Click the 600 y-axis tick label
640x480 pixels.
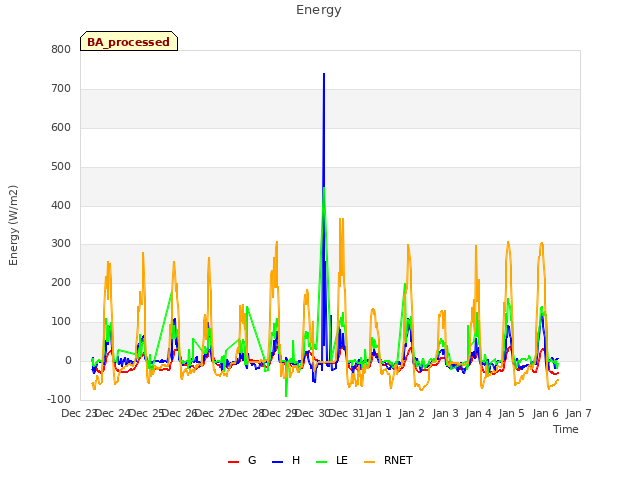point(61,127)
